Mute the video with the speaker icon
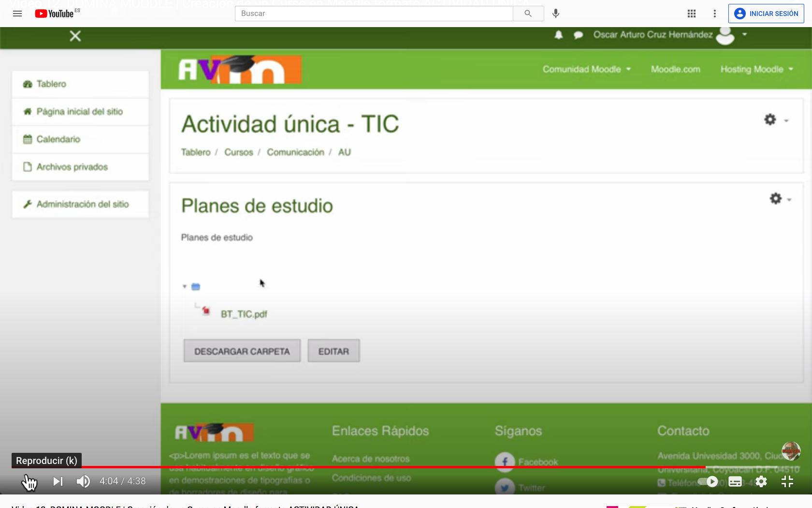Screen dimensions: 812x508 click(x=83, y=481)
